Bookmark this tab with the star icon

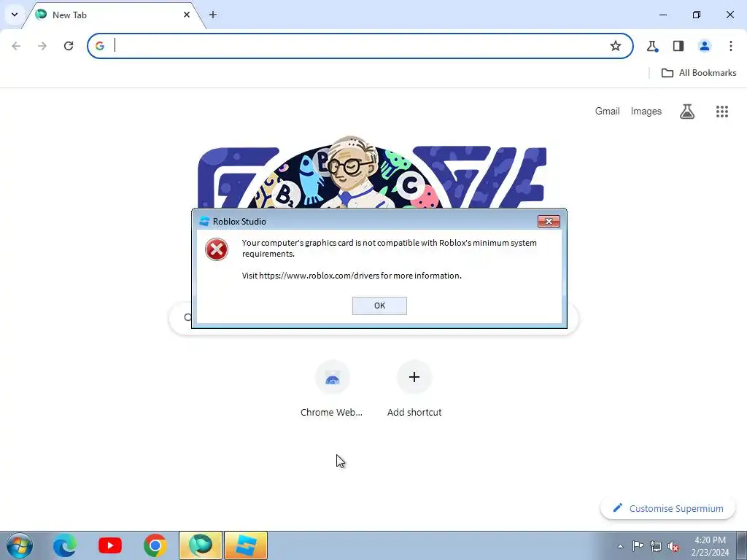coord(616,46)
